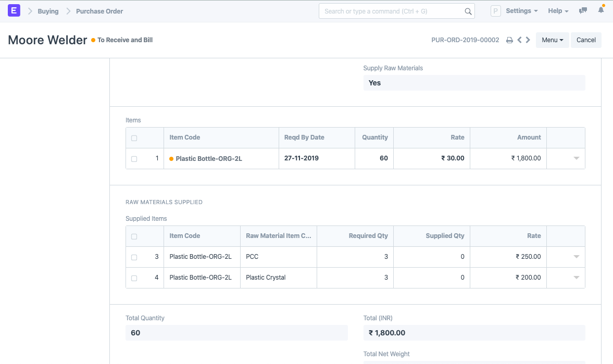Check the Plastic Bottle-ORG-2L item row 1

pos(134,159)
